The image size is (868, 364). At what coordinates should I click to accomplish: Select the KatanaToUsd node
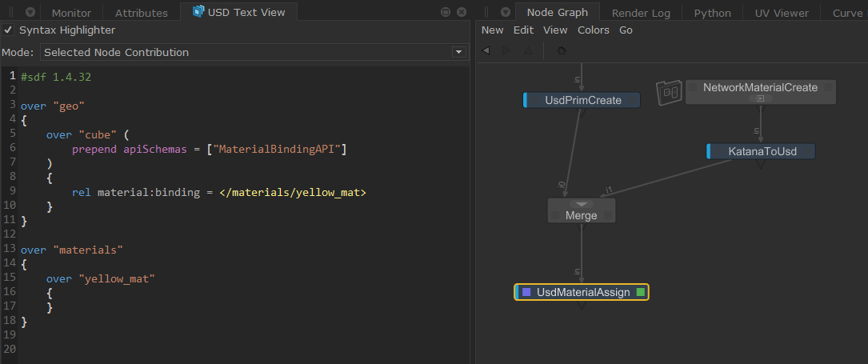(761, 151)
